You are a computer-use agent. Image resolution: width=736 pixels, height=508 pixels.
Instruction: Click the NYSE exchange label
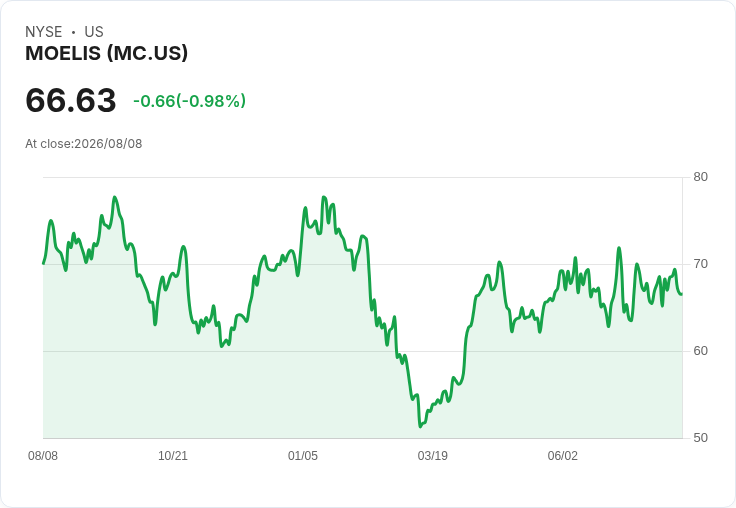44,32
